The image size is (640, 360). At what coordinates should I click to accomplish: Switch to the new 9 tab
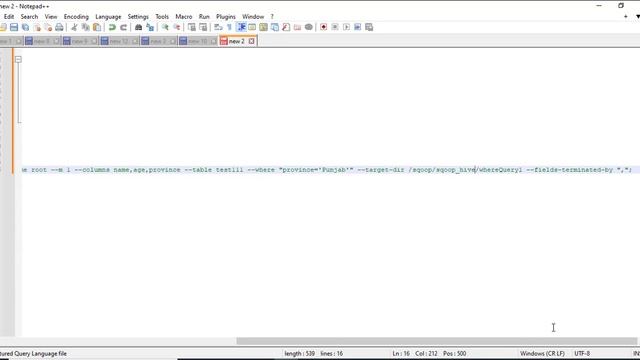80,41
